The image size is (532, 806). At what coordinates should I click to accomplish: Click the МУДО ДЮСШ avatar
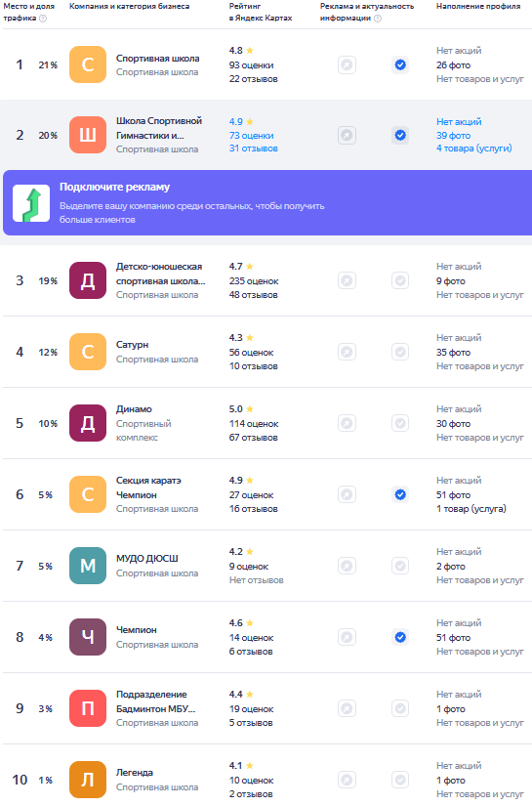(88, 566)
